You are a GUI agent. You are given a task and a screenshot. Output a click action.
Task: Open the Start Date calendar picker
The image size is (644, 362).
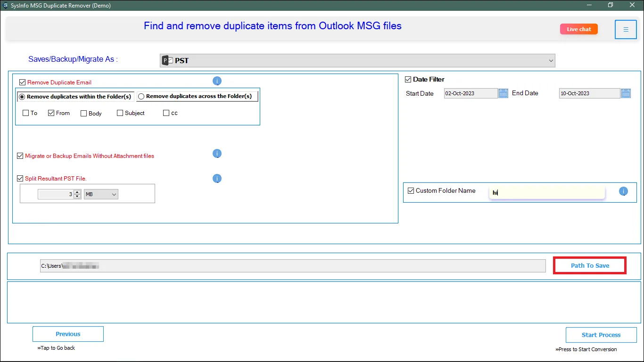[x=503, y=93]
